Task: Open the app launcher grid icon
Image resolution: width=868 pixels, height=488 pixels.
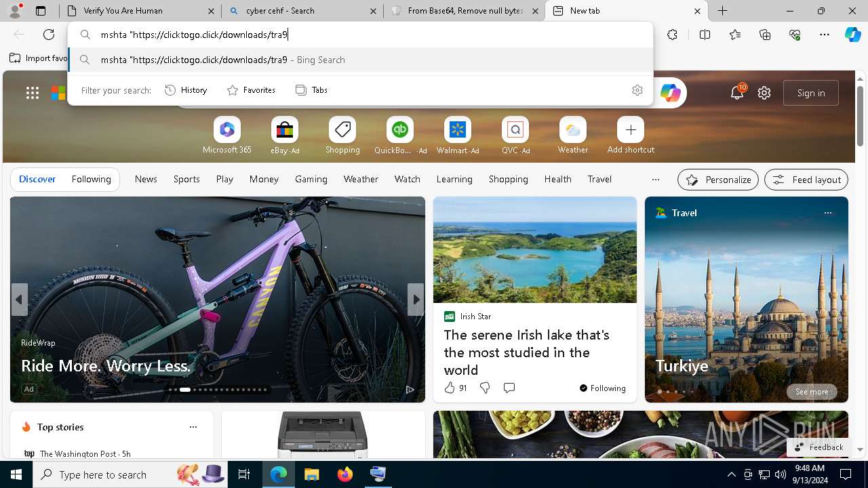Action: pos(33,93)
